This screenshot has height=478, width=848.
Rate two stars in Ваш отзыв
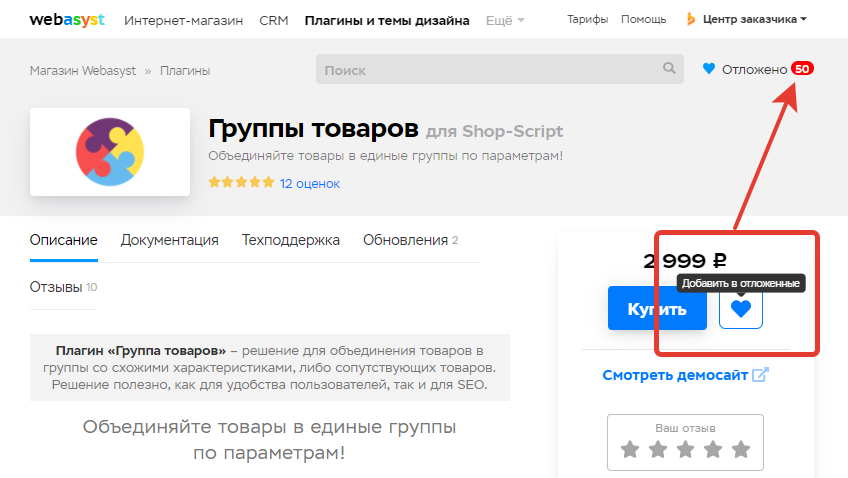point(658,449)
